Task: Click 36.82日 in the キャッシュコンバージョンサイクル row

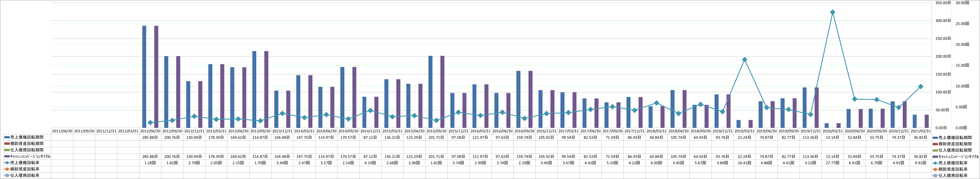Action: tap(921, 157)
